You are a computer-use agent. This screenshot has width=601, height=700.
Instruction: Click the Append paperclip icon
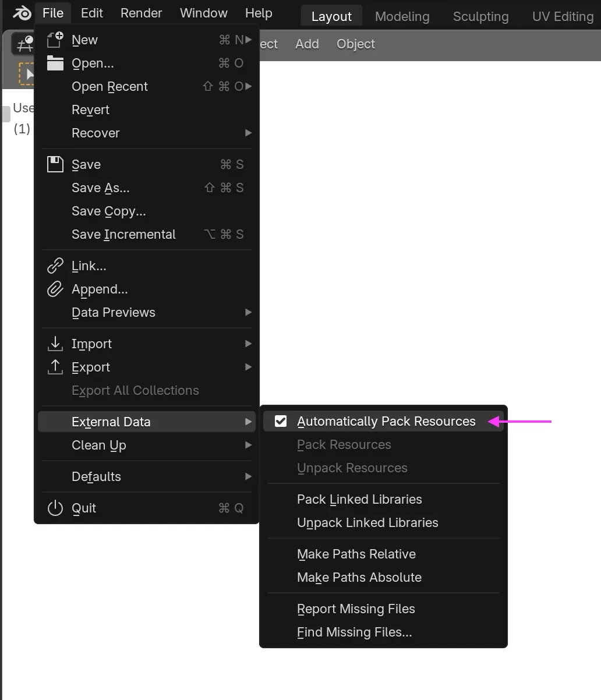click(55, 289)
